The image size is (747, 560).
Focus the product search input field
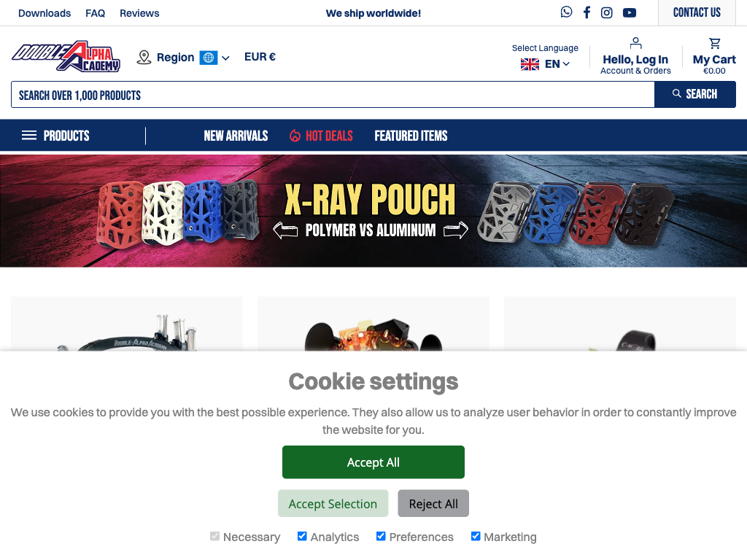(x=333, y=95)
